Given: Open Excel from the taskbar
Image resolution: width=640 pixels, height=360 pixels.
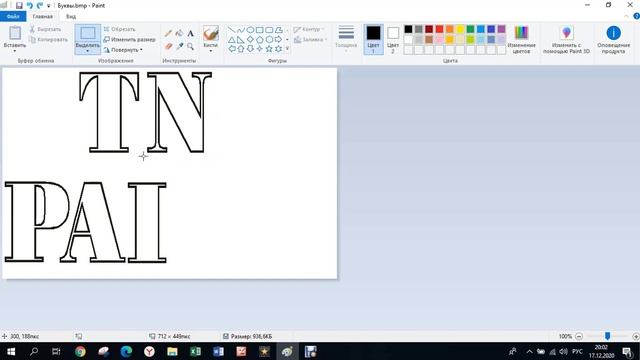Looking at the screenshot, I should pyautogui.click(x=196, y=351).
